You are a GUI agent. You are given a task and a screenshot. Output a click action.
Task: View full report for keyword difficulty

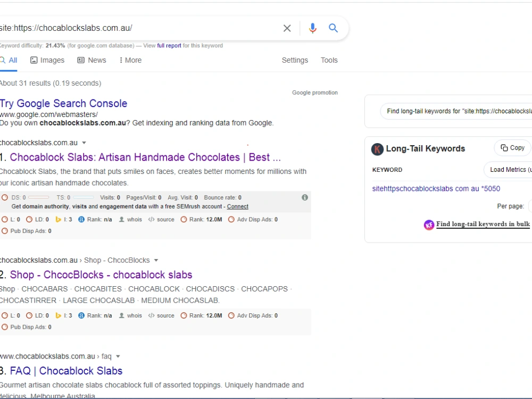click(x=169, y=45)
